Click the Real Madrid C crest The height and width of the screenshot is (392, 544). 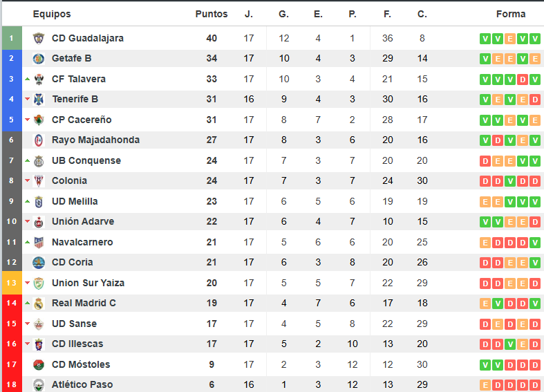coord(39,304)
